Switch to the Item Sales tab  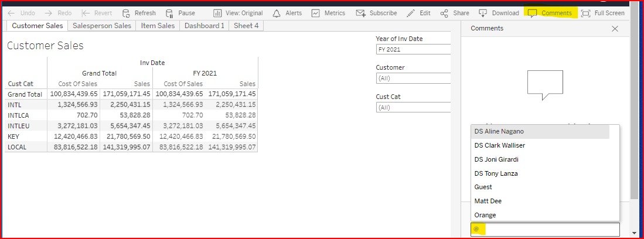coord(157,26)
